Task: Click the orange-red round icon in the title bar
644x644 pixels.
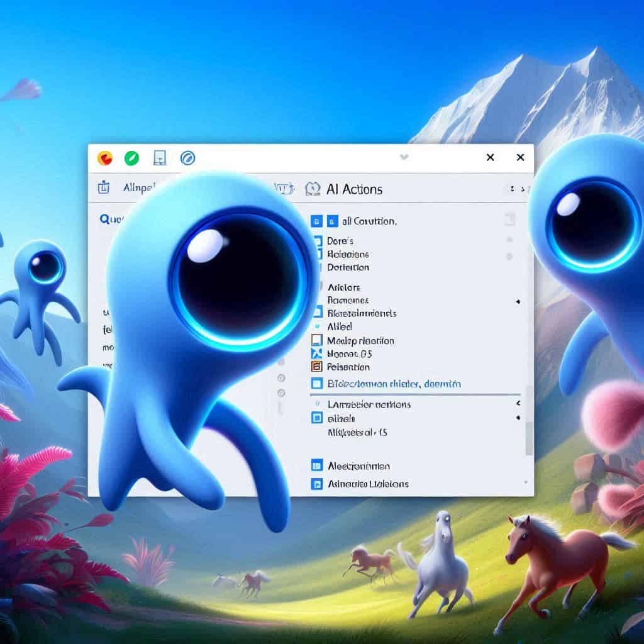Action: click(105, 158)
